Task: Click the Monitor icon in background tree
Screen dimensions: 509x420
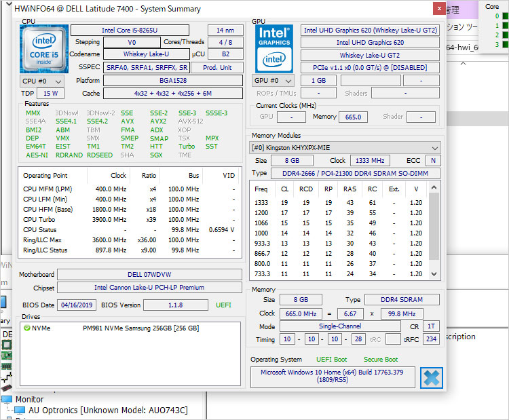Action: point(7,399)
